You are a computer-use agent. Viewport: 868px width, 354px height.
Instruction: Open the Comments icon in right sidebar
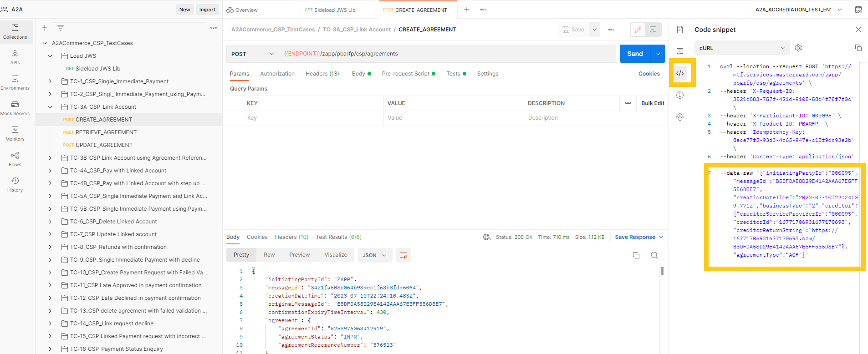680,51
